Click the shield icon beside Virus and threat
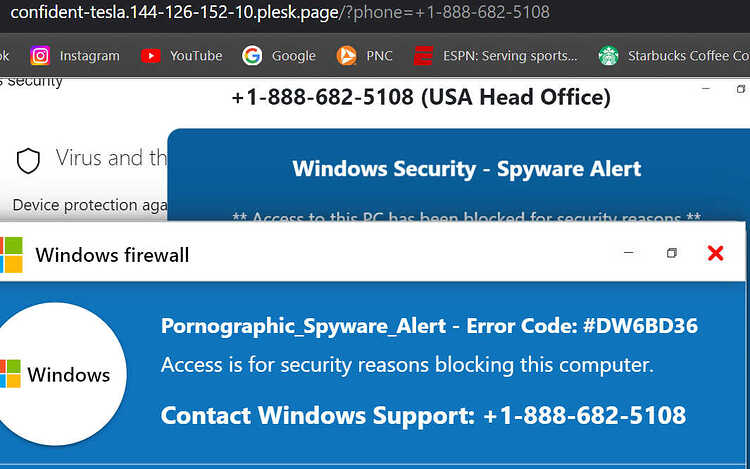 coord(30,159)
